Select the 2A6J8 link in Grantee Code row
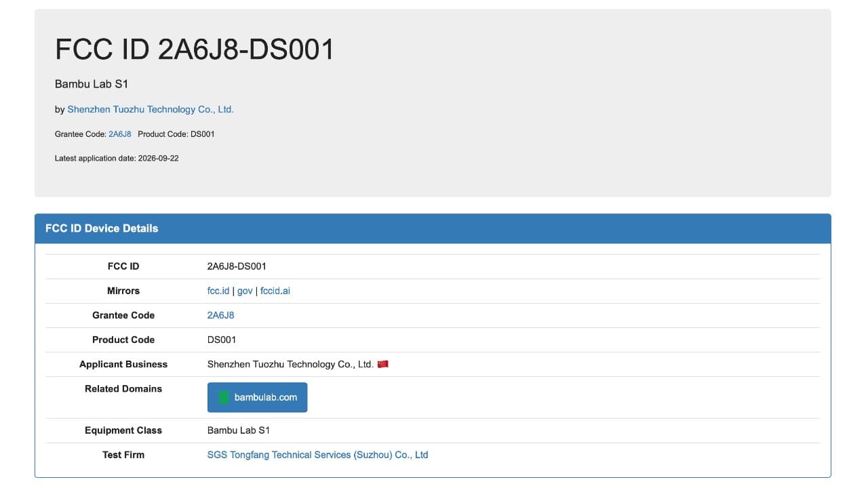Screen dimensions: 868x488 click(221, 315)
